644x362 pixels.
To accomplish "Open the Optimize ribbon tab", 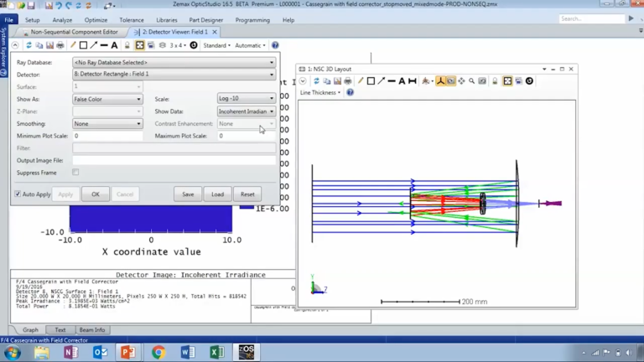I will 96,20.
